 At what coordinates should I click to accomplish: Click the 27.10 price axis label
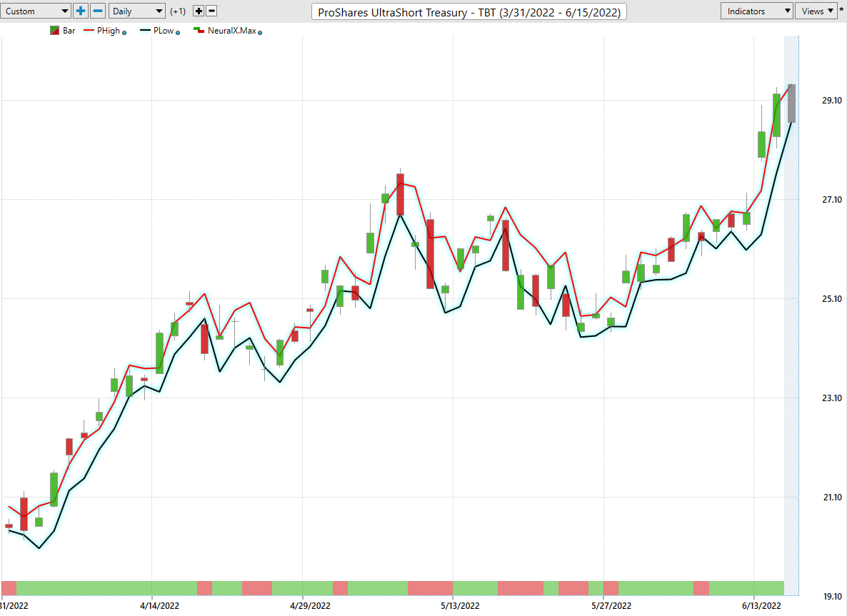(832, 200)
